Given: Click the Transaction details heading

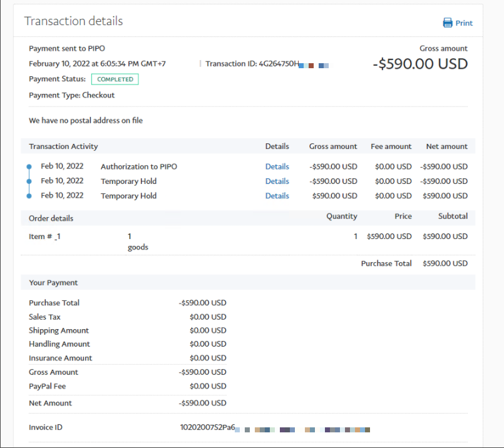Looking at the screenshot, I should click(x=73, y=21).
